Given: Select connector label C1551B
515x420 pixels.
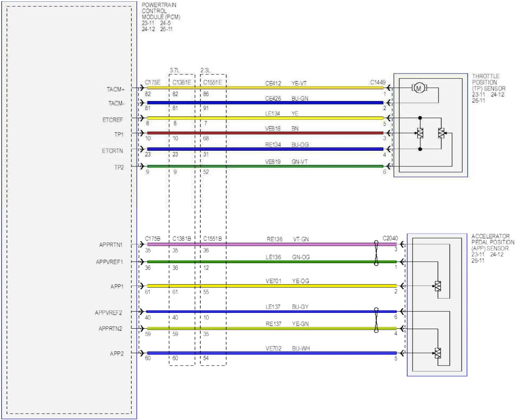Looking at the screenshot, I should (212, 239).
